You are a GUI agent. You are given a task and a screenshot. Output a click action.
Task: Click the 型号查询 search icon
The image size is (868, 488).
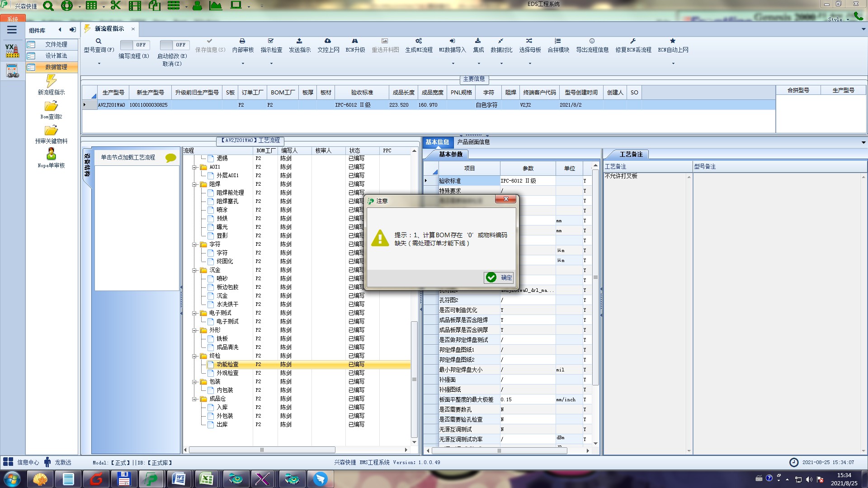coord(98,41)
